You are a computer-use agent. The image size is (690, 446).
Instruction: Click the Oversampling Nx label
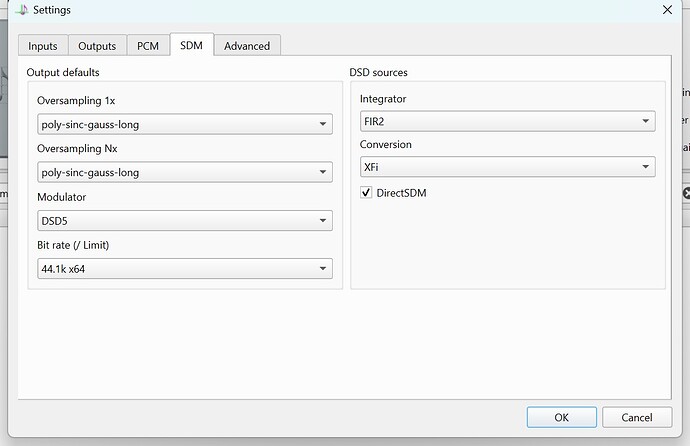click(x=77, y=149)
